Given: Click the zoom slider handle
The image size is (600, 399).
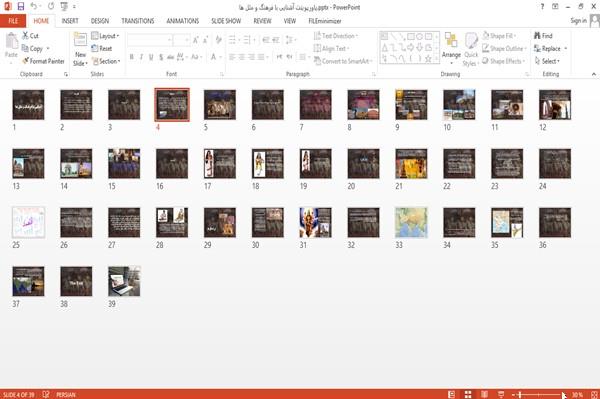Looking at the screenshot, I should tap(520, 394).
